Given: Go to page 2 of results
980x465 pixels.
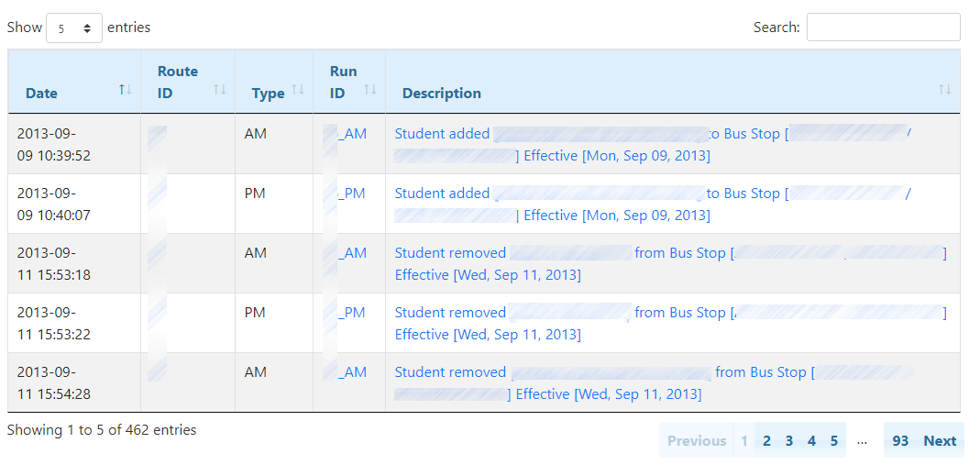Looking at the screenshot, I should [x=766, y=441].
